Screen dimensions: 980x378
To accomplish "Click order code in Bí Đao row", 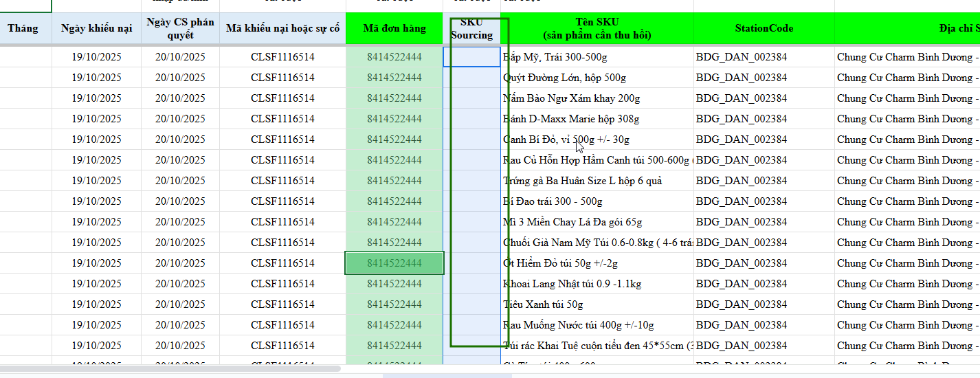I will tap(394, 201).
